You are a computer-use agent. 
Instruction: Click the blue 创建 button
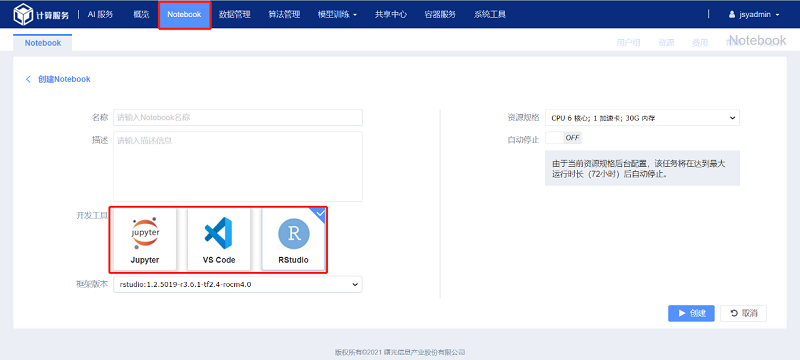[691, 313]
